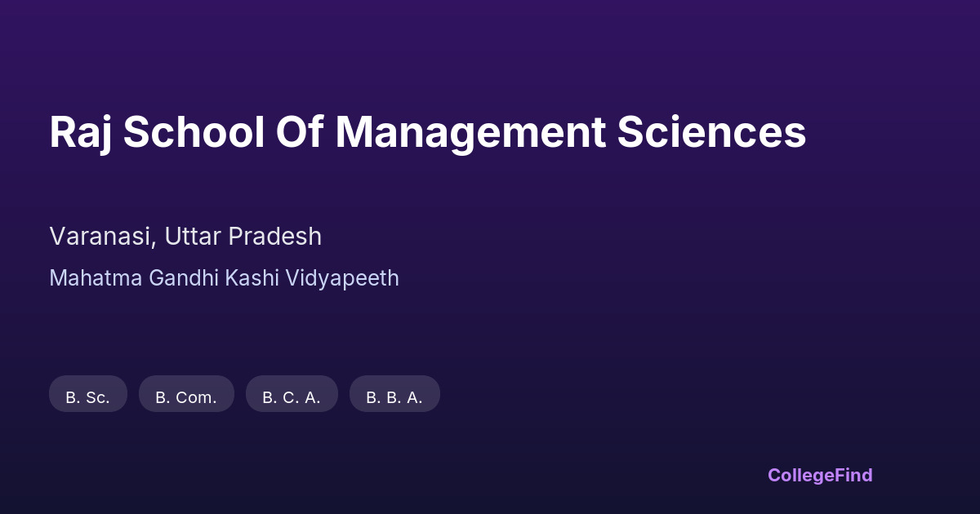
Task: Click the word Varanasi in the location line
Action: [100, 237]
